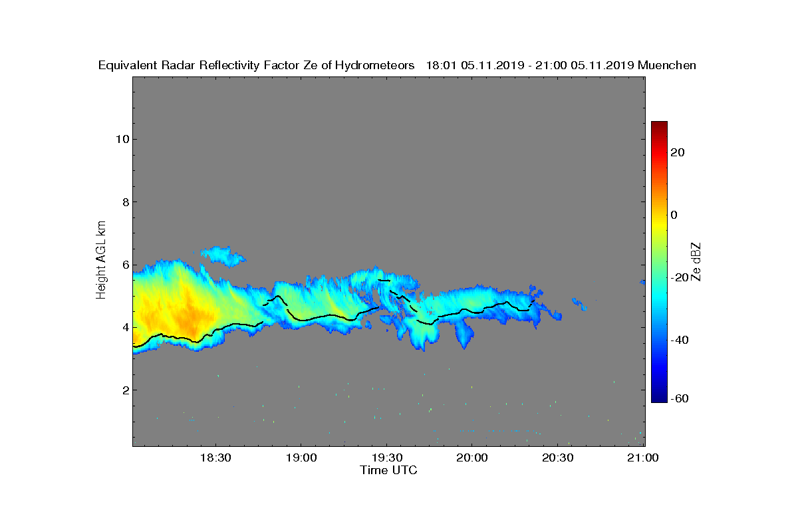Click the dark blue bottom of colorbar
798x532 pixels.
(659, 398)
